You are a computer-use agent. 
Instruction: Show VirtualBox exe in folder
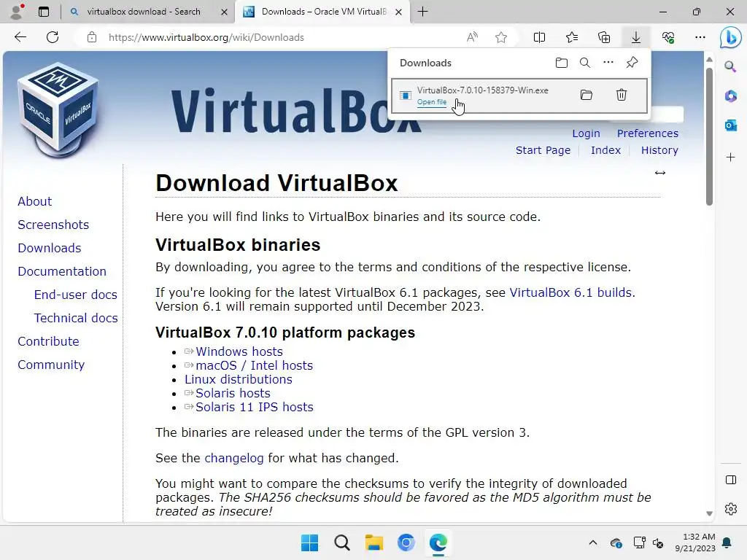(587, 95)
